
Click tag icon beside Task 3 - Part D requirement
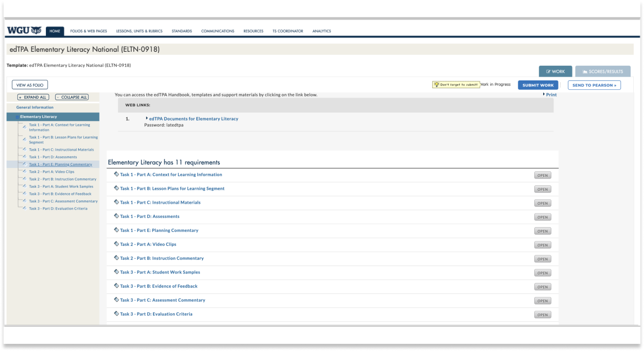116,313
